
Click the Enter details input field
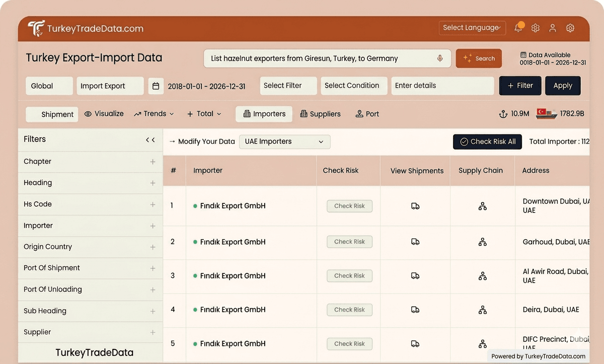click(x=442, y=86)
